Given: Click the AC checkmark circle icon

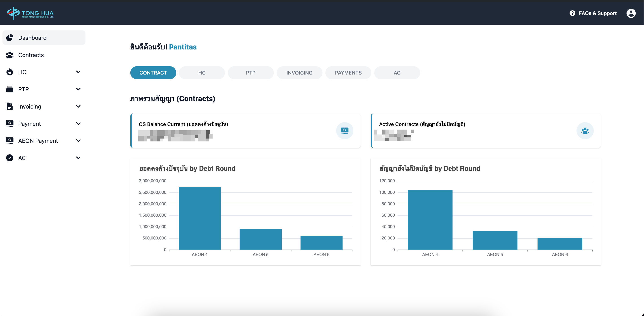Looking at the screenshot, I should [x=10, y=158].
